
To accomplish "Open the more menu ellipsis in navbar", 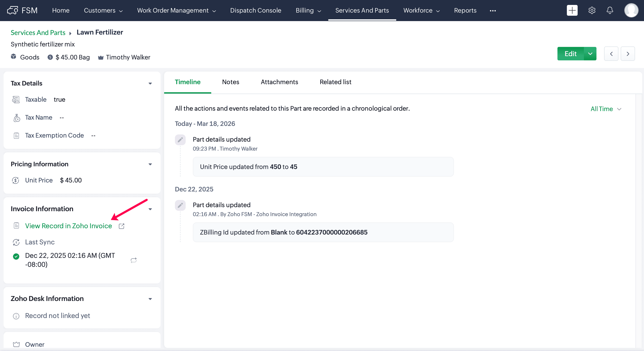I will [x=492, y=11].
